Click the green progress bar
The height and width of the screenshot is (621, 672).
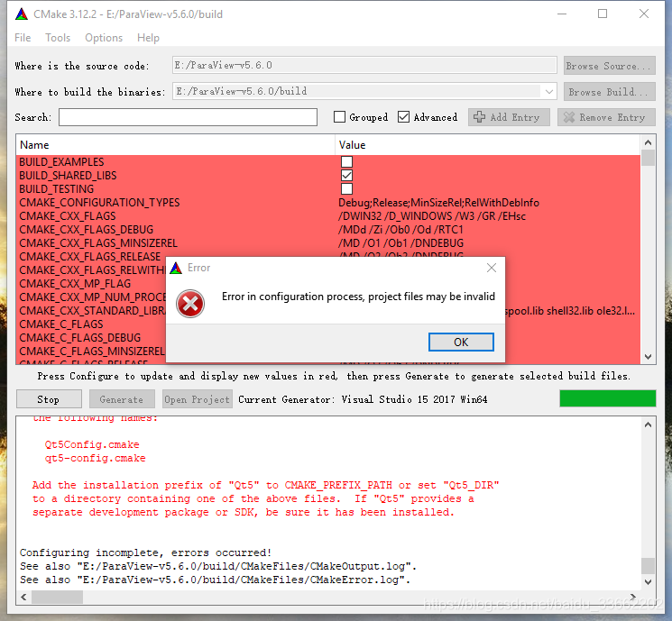608,398
